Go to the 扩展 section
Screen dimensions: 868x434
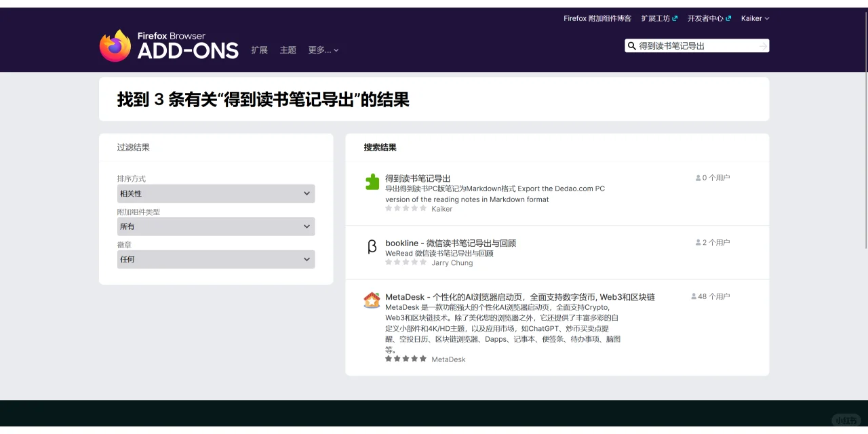coord(260,50)
